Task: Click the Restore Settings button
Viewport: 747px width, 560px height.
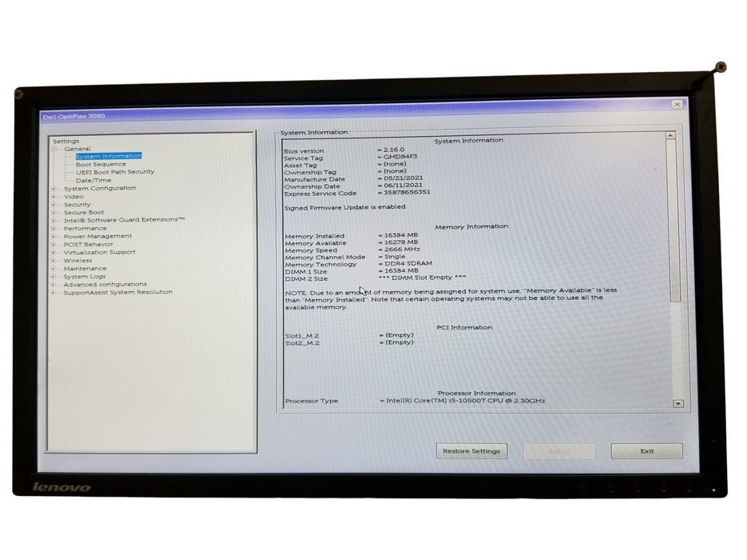Action: 472,451
